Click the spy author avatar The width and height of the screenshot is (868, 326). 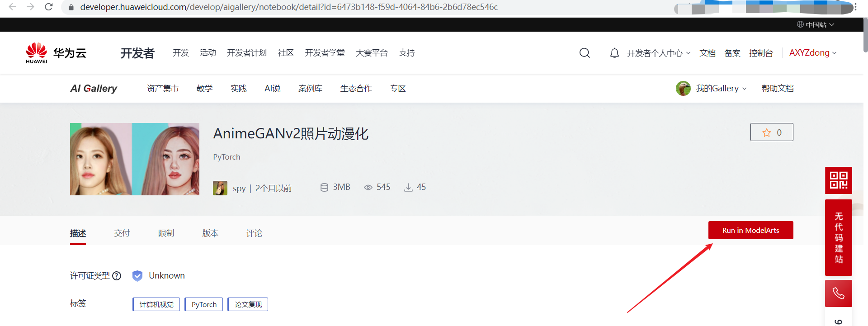220,188
